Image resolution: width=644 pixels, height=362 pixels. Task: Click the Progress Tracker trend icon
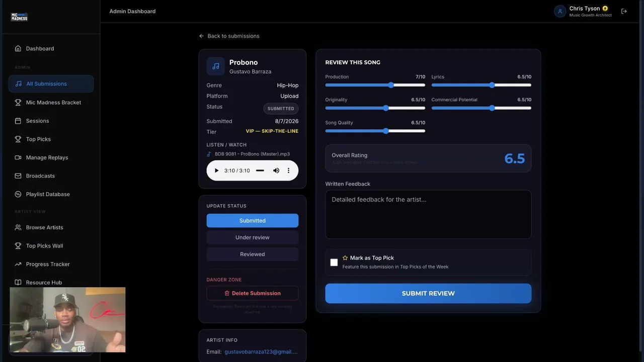(x=18, y=264)
